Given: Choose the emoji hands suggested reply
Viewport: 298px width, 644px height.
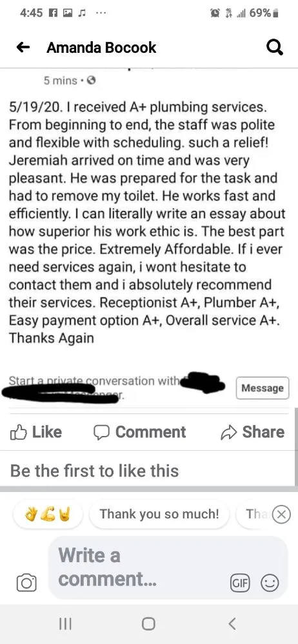Looking at the screenshot, I should (x=48, y=514).
